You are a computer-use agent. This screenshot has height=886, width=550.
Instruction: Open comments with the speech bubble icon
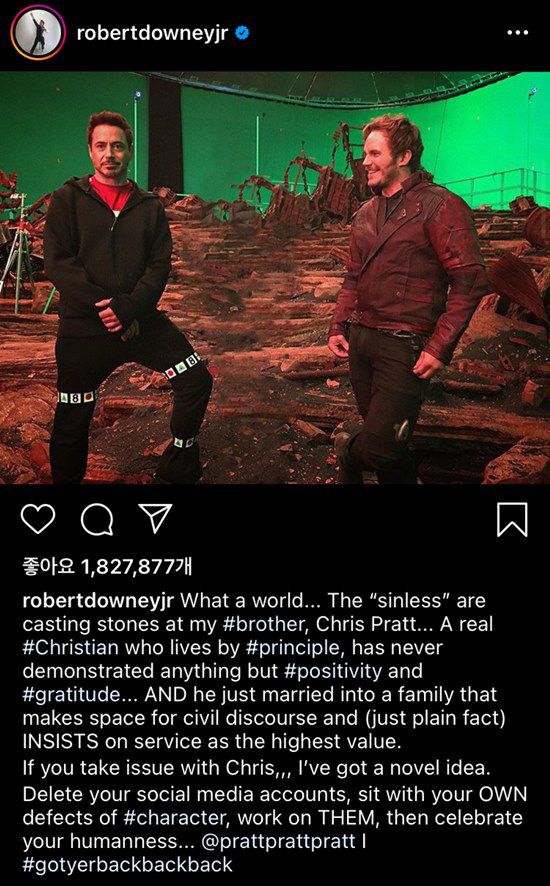pos(97,519)
